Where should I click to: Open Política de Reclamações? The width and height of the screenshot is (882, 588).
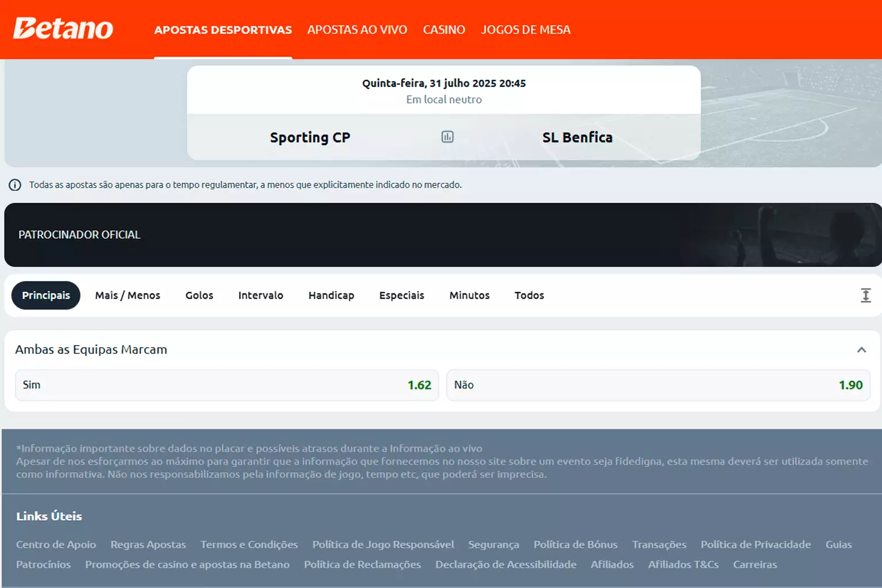click(x=362, y=564)
